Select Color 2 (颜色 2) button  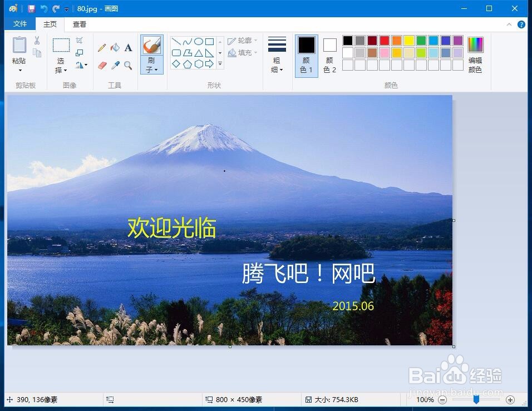(x=329, y=56)
